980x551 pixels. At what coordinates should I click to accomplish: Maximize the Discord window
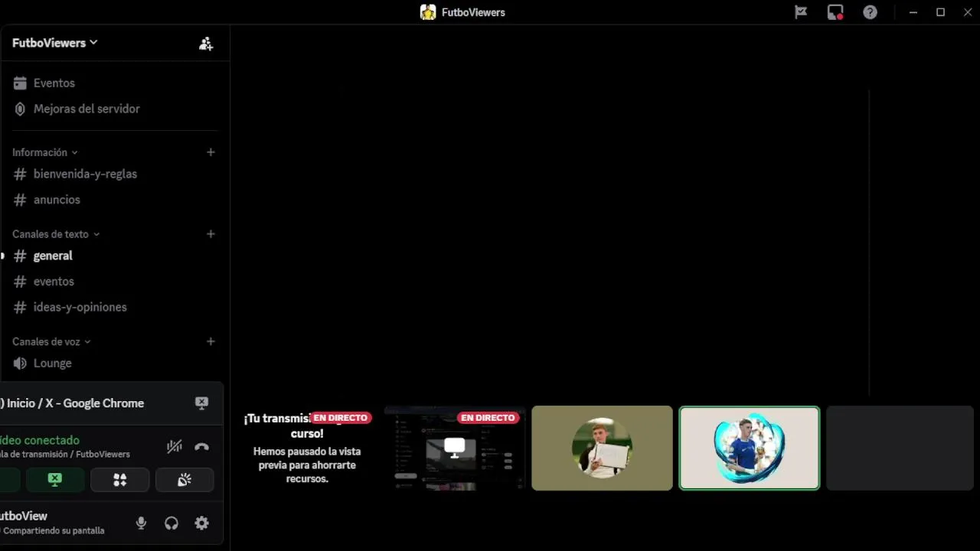pyautogui.click(x=941, y=12)
